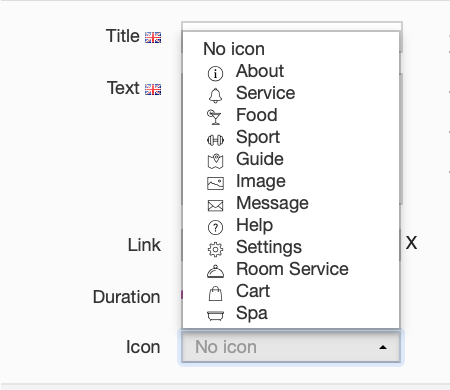Click the Title English flag icon

click(x=153, y=37)
